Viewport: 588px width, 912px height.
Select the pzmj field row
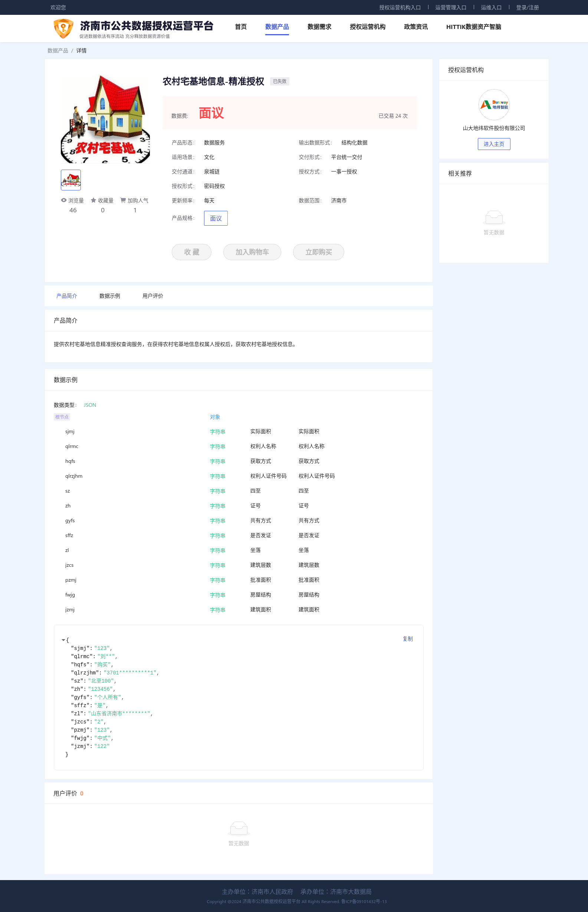(239, 580)
